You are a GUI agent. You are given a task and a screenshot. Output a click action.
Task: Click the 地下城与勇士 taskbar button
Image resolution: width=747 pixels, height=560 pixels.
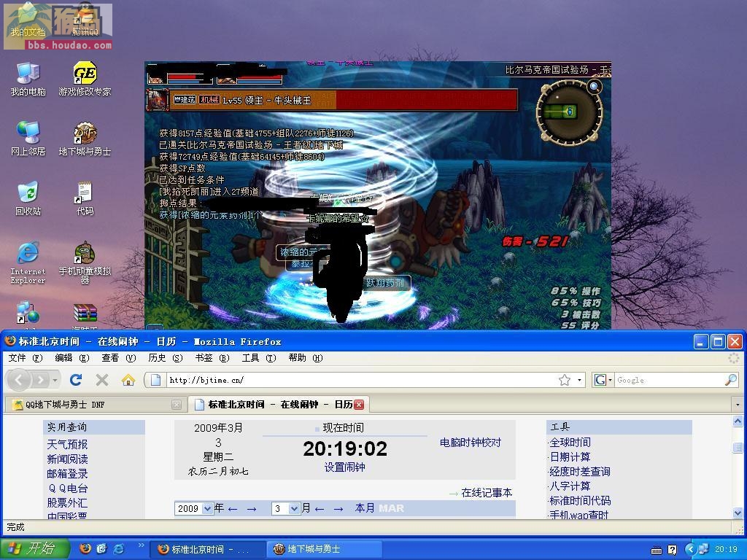pos(324,549)
